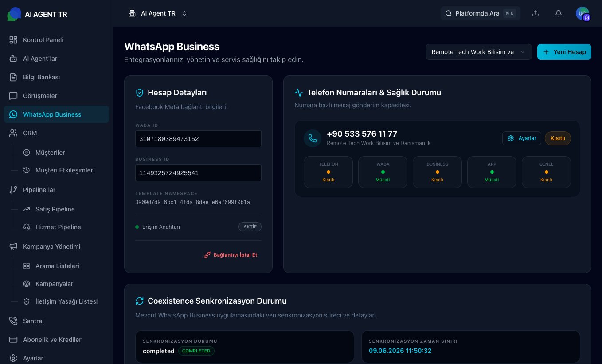Click the BUSINESS health status tile
The height and width of the screenshot is (364, 602).
[x=437, y=172]
